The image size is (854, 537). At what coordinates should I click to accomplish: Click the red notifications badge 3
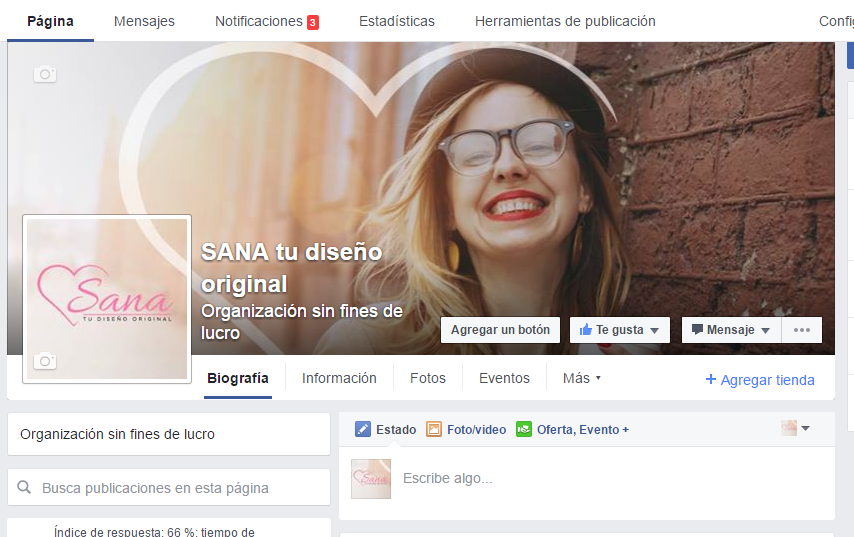click(x=313, y=22)
